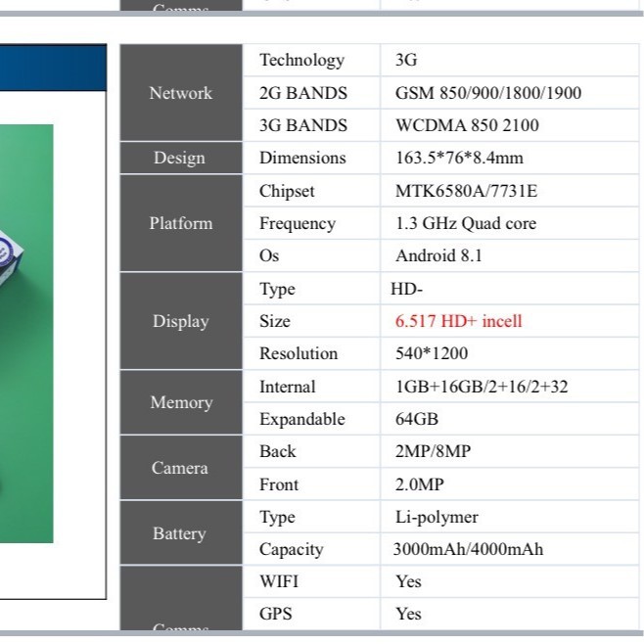Select the Front camera label
This screenshot has height=644, width=644.
tap(279, 484)
